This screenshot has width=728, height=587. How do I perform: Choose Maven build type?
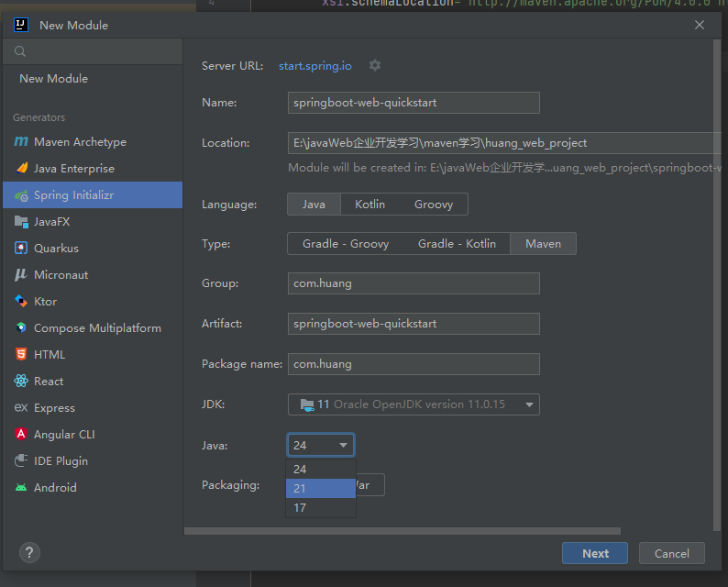[543, 244]
